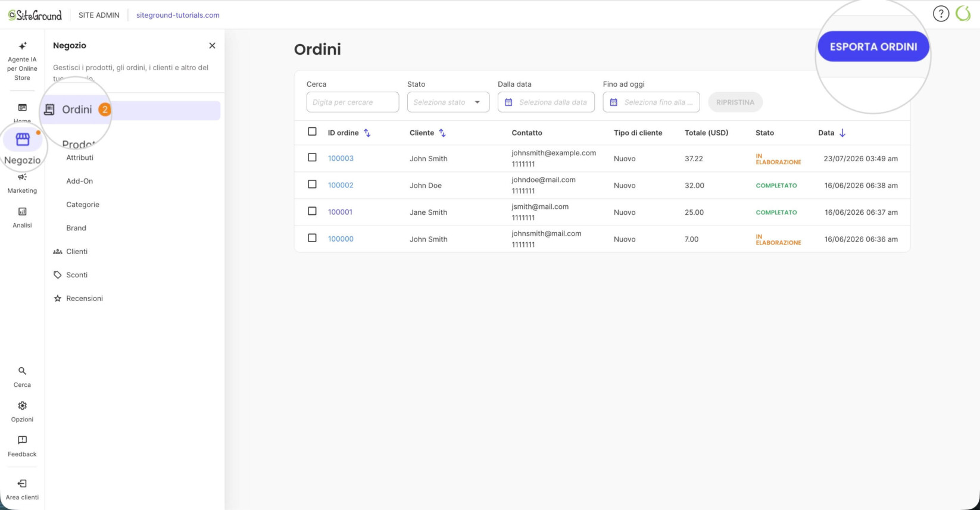Go to Area clienti
The width and height of the screenshot is (980, 510).
click(22, 490)
